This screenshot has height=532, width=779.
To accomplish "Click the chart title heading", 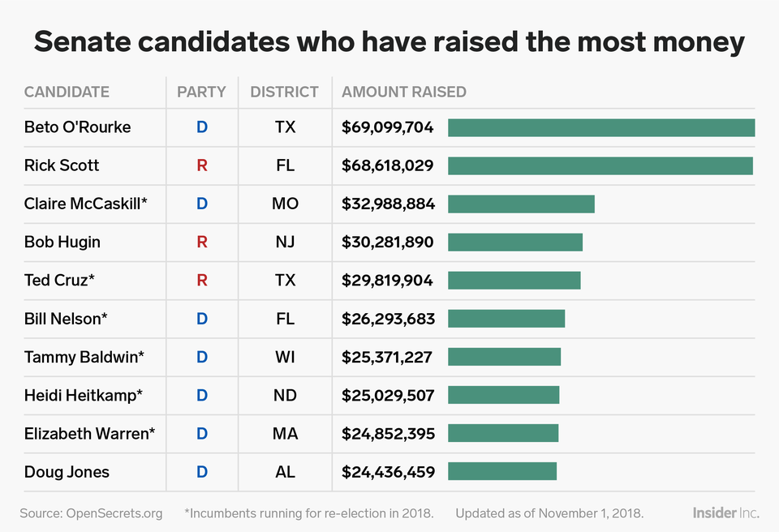I will coord(389,42).
